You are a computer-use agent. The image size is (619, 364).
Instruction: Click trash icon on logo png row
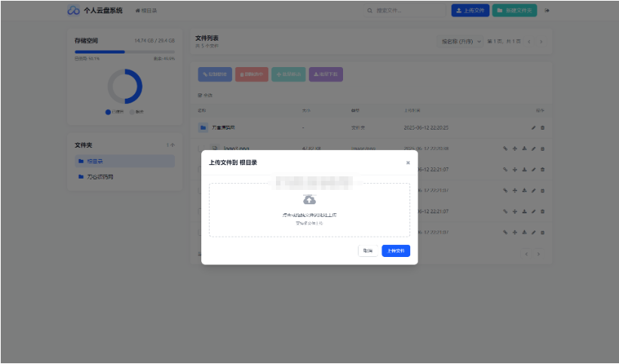click(x=542, y=148)
